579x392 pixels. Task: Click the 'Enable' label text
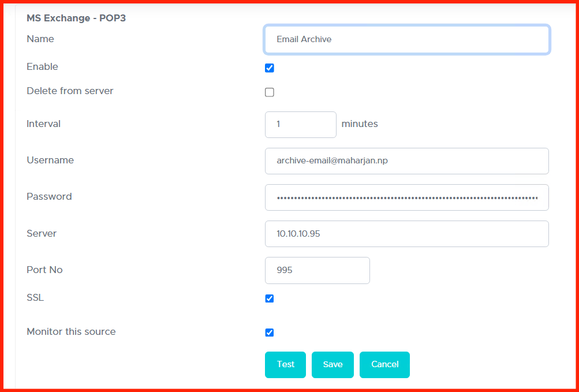coord(43,67)
